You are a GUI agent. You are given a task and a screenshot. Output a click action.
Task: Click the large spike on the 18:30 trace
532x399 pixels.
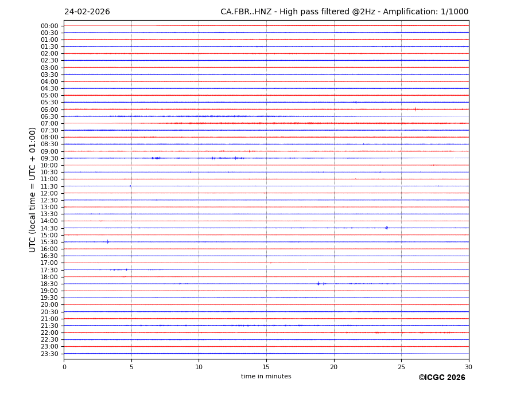pyautogui.click(x=318, y=283)
